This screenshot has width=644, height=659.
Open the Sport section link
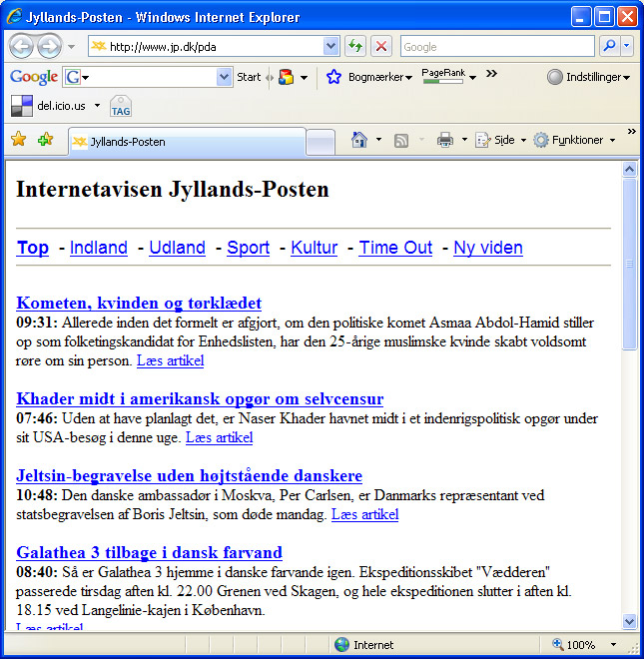coord(248,248)
